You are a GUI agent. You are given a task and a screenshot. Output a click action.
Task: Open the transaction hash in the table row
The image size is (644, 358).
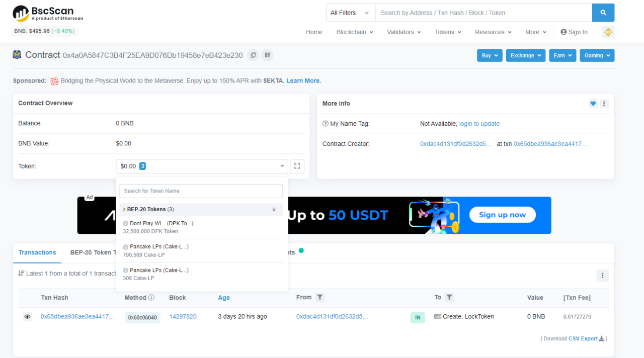tap(77, 317)
